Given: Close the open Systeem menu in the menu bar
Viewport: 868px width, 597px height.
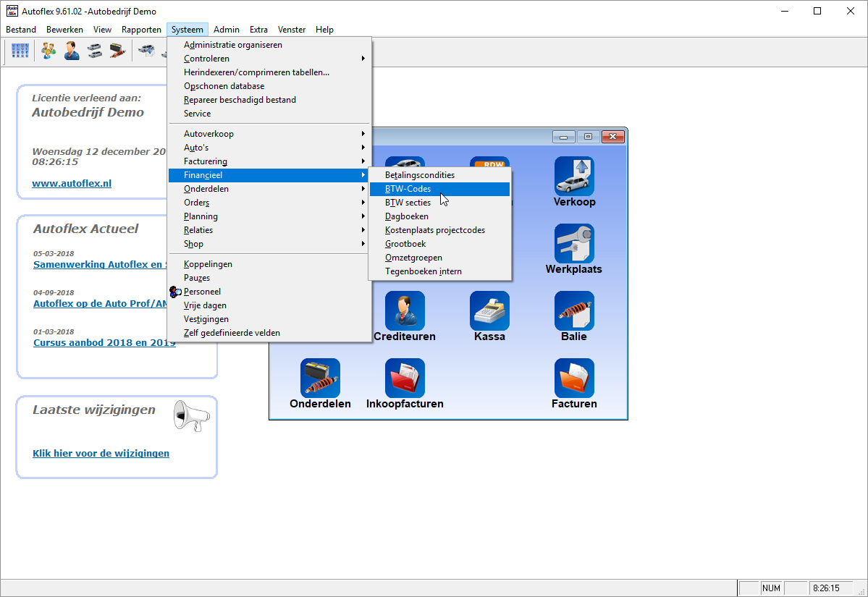Looking at the screenshot, I should [187, 30].
